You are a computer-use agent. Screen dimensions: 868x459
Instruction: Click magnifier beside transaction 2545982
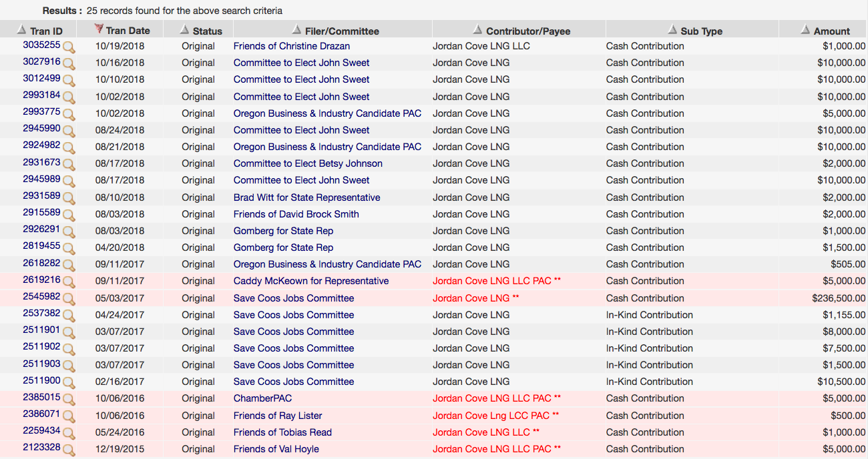[x=69, y=300]
